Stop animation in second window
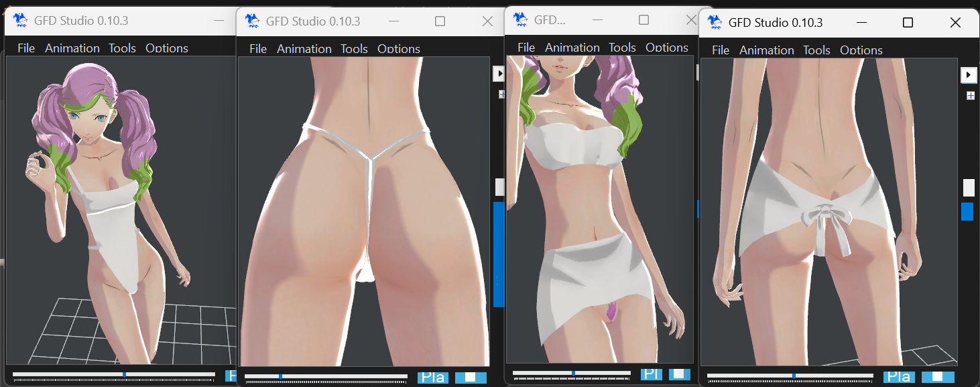The height and width of the screenshot is (387, 980). click(x=471, y=378)
